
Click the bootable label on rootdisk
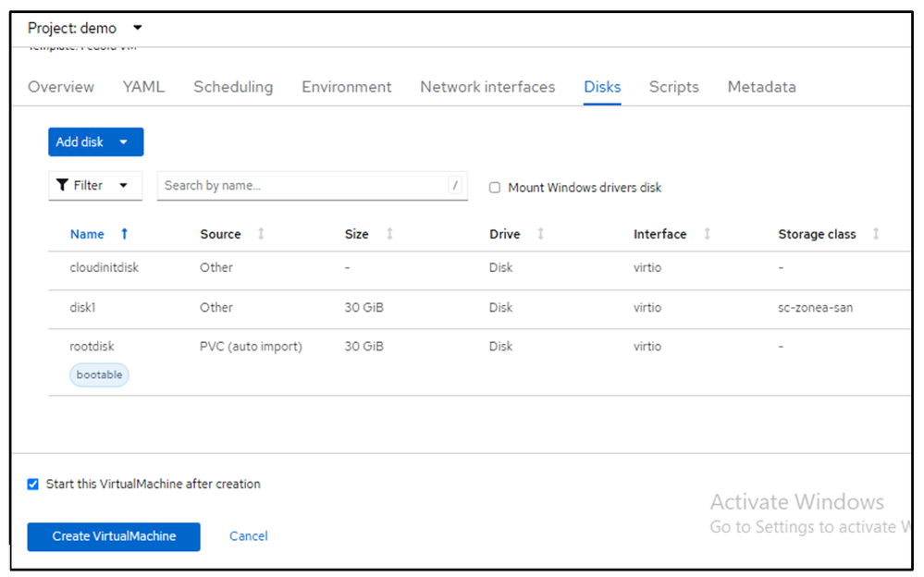[x=99, y=374]
